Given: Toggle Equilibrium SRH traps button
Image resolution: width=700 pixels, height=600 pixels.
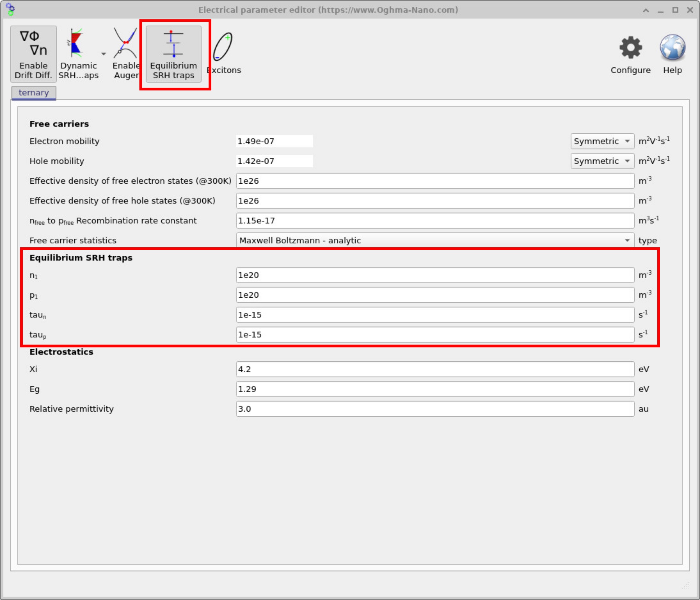Looking at the screenshot, I should [173, 54].
